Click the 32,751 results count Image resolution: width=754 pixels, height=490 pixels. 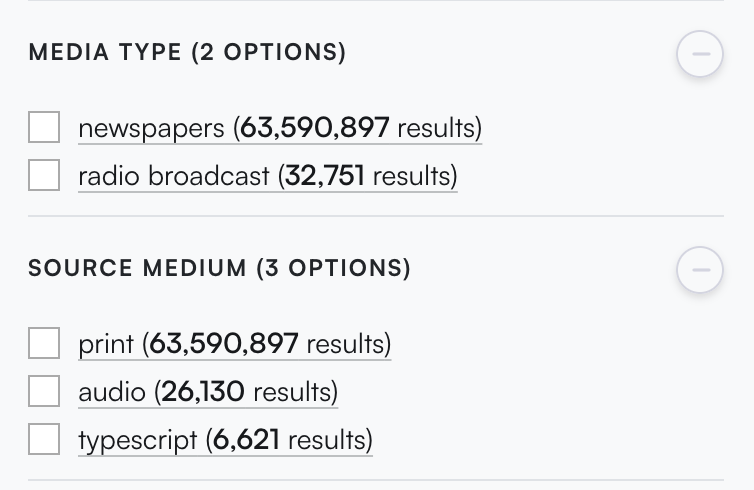(325, 176)
